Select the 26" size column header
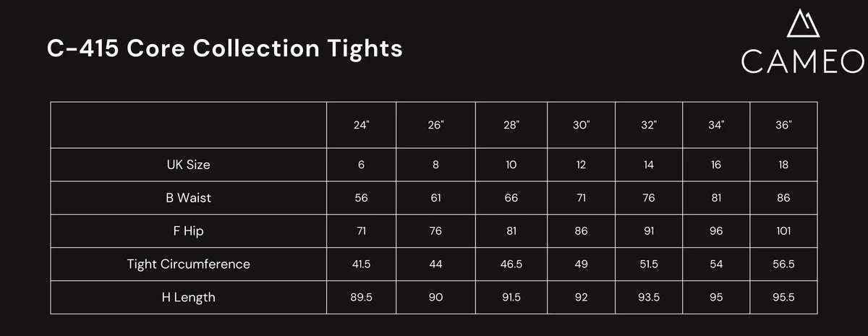 click(x=435, y=125)
